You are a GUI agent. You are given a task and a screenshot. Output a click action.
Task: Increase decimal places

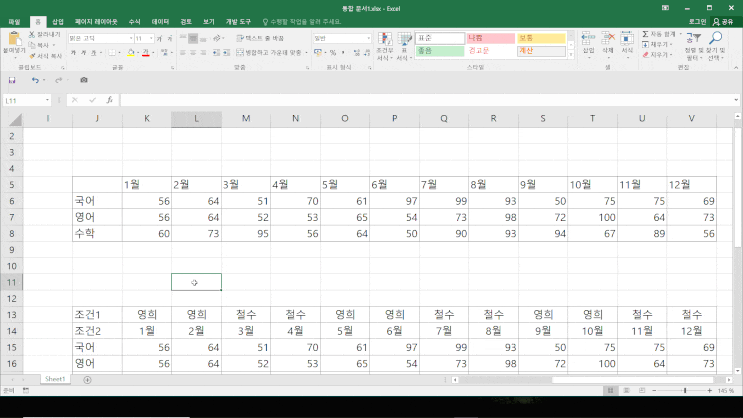coord(357,53)
